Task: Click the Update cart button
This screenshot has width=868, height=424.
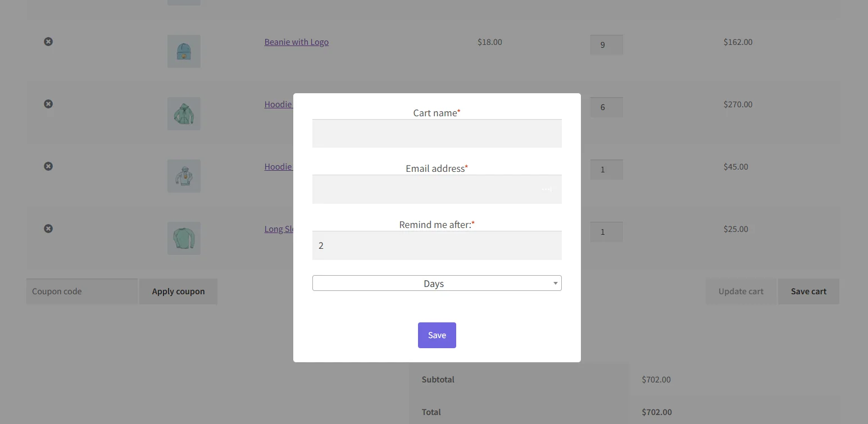Action: 740,291
